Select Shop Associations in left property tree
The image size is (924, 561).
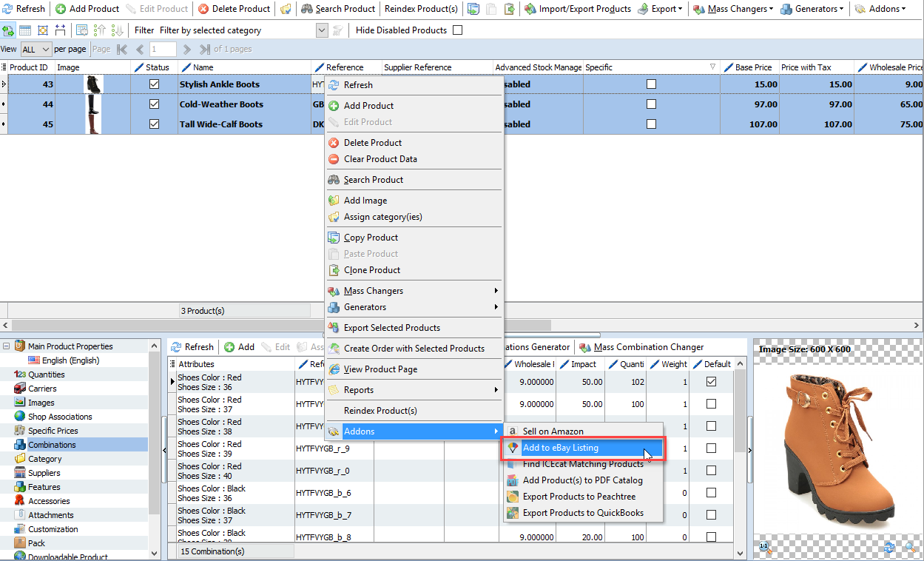[x=60, y=417]
